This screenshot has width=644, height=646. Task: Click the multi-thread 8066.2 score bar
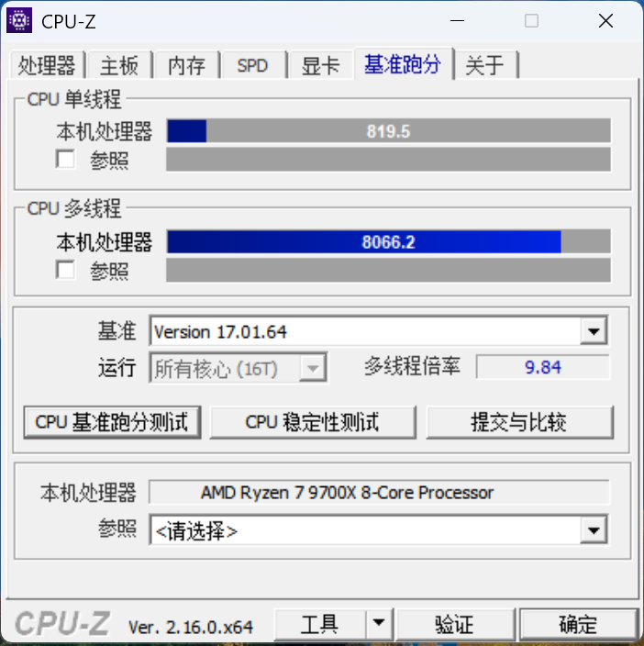[x=388, y=242]
